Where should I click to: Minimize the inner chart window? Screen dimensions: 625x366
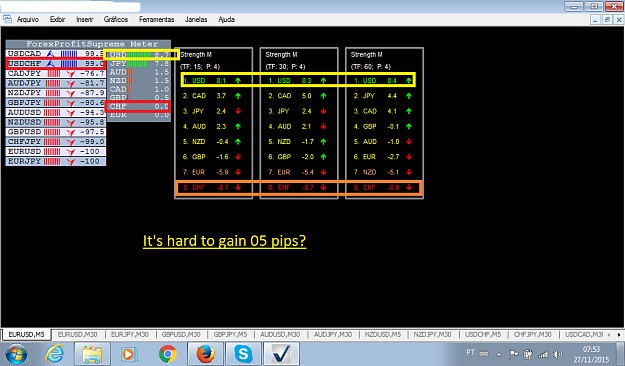click(x=595, y=20)
